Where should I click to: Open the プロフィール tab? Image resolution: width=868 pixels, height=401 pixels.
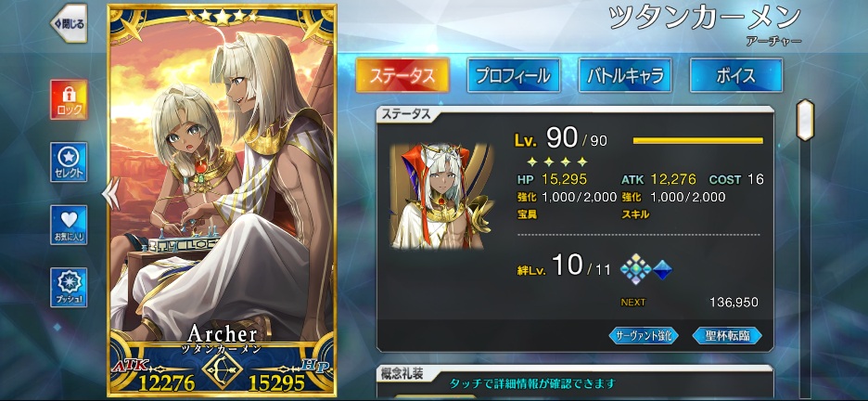(x=514, y=75)
